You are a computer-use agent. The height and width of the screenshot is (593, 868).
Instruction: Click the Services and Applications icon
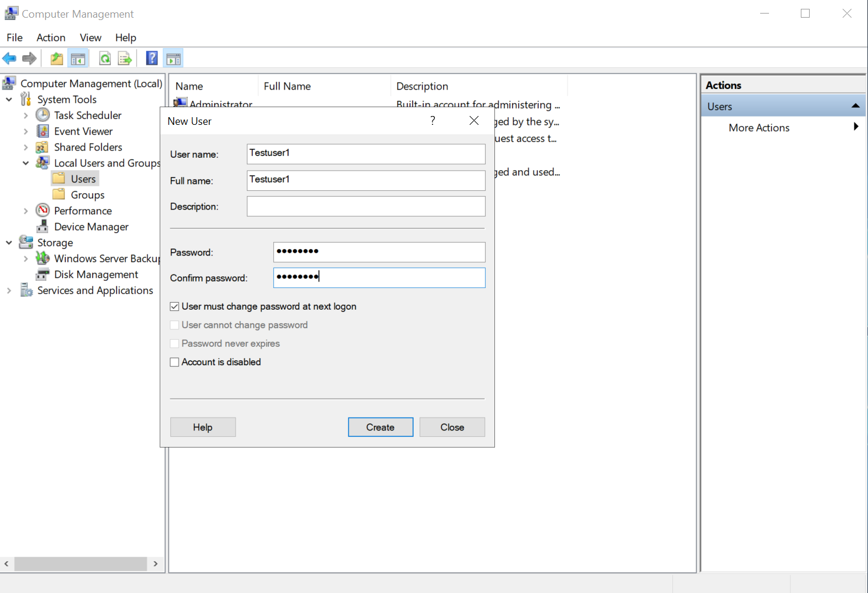coord(26,290)
